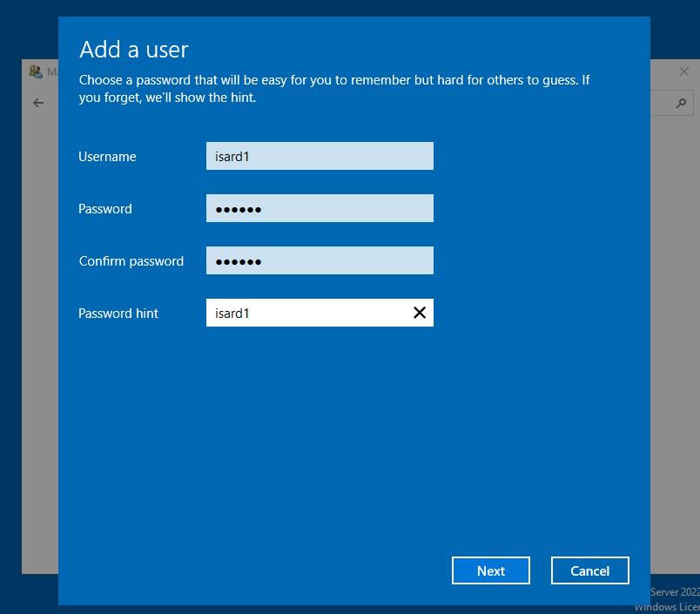Place cursor in Password hint text box

point(305,313)
